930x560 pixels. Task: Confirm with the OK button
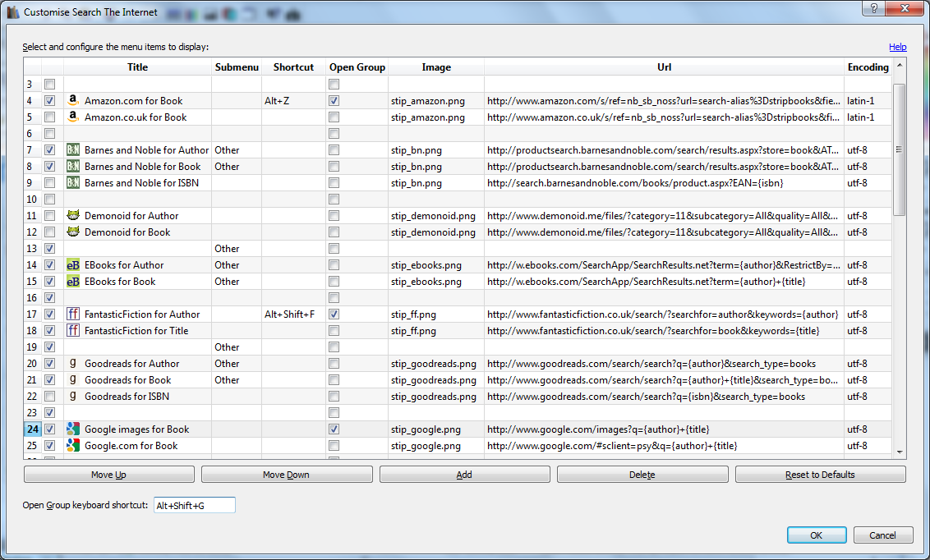(x=817, y=535)
